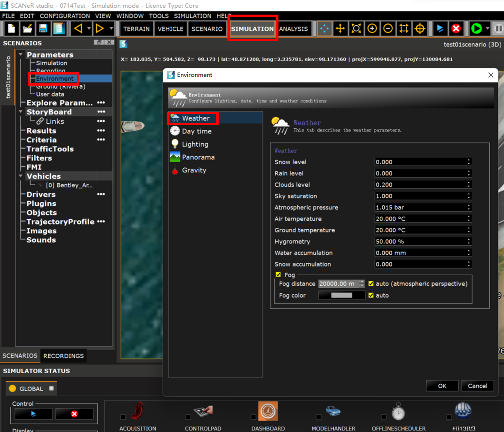Select Panorama in the Environment list

(216, 157)
